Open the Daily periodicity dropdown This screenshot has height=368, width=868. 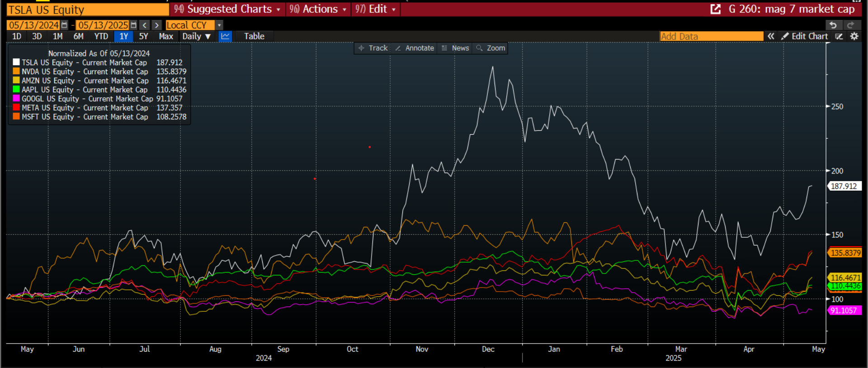click(197, 36)
